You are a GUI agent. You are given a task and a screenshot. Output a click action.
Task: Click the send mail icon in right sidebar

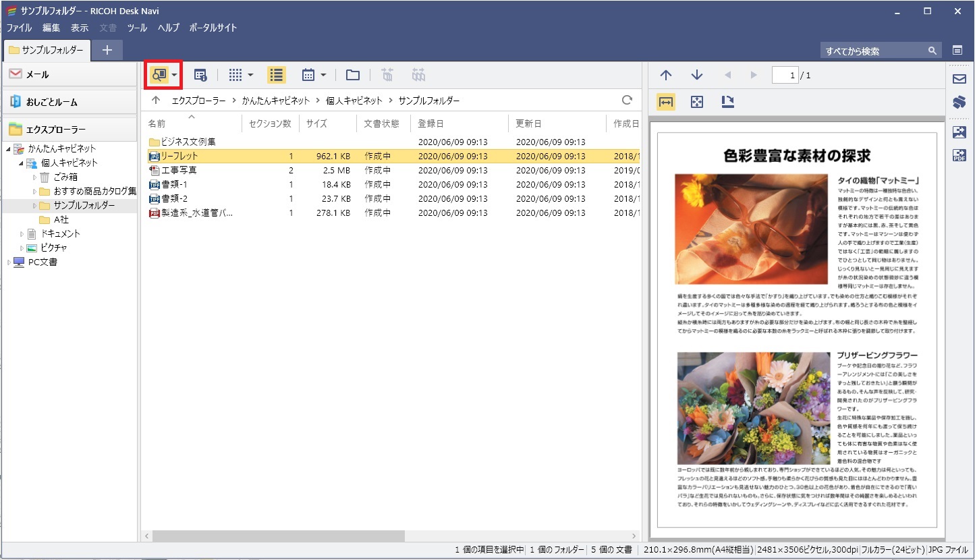(x=959, y=79)
